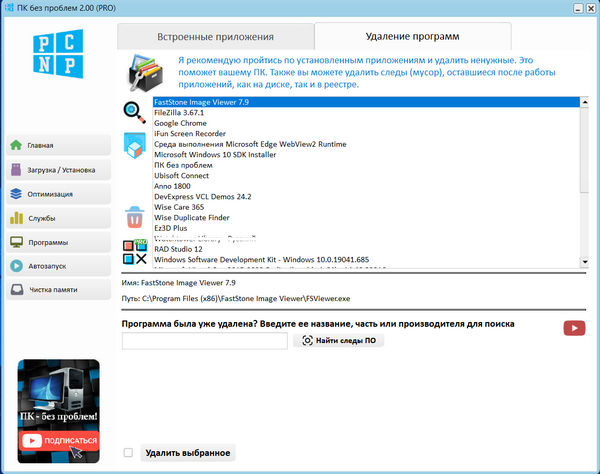Go to Главная home section

pos(55,145)
